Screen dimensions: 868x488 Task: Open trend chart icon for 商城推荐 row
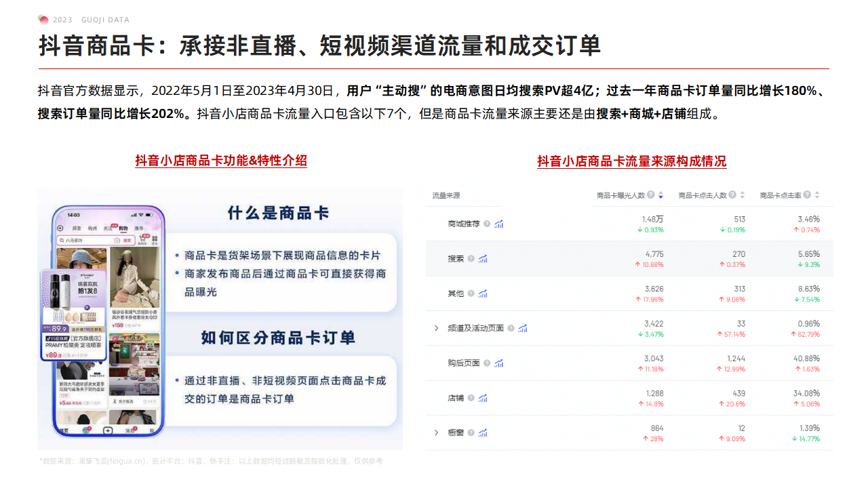pyautogui.click(x=498, y=224)
